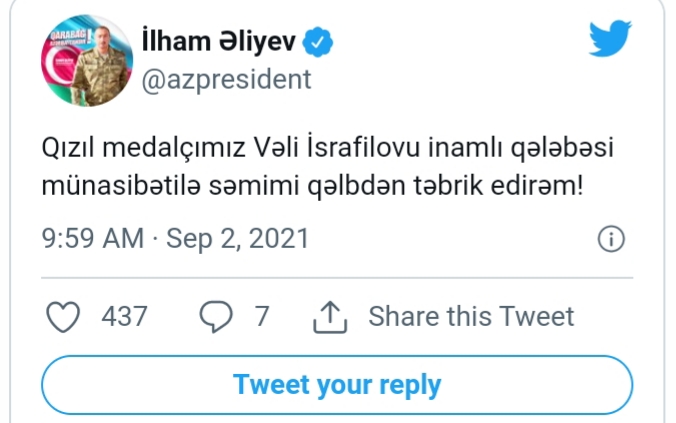
Task: Click the reply speech bubble icon
Action: pyautogui.click(x=215, y=317)
